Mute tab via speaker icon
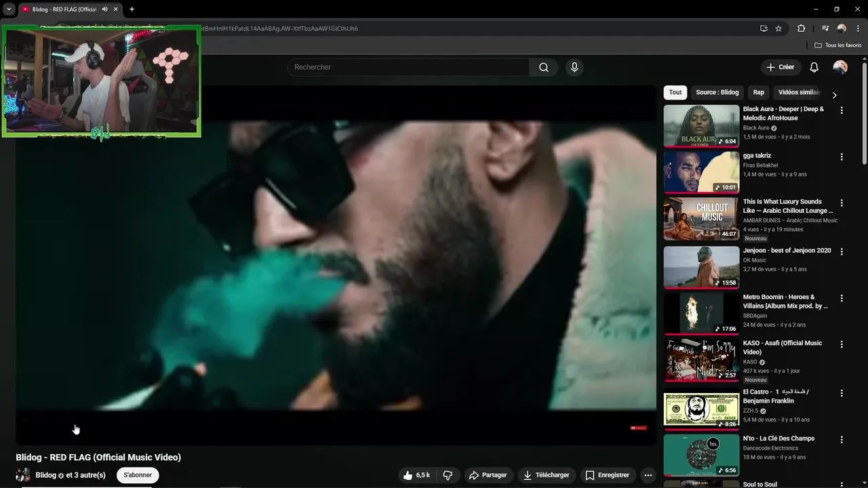This screenshot has width=868, height=488. point(105,9)
